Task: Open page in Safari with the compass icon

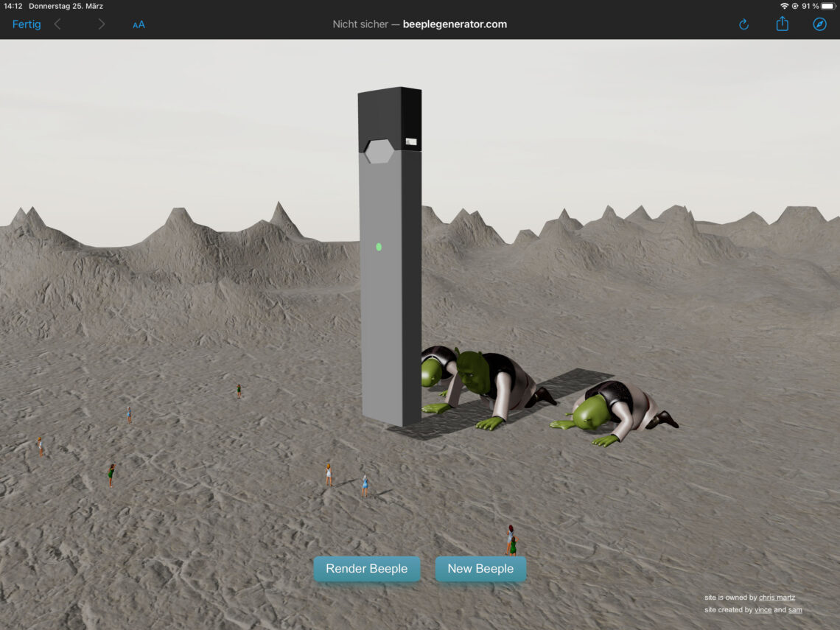Action: point(819,24)
